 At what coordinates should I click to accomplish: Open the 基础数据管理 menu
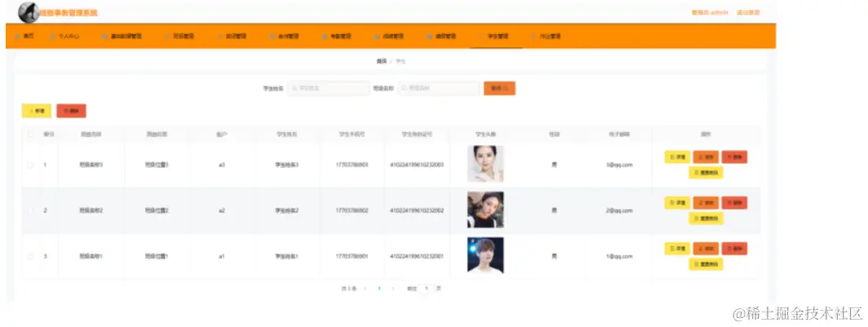pyautogui.click(x=122, y=36)
